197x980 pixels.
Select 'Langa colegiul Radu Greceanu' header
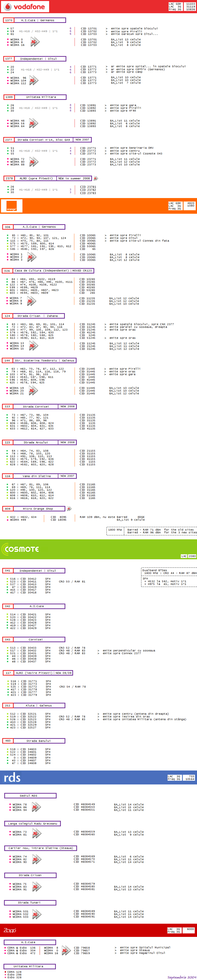point(32,823)
